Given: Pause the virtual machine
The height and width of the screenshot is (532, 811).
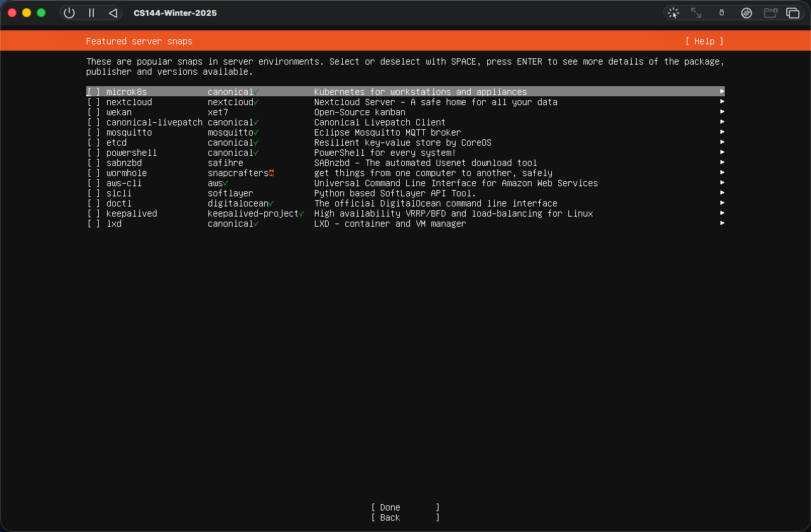Looking at the screenshot, I should point(91,13).
